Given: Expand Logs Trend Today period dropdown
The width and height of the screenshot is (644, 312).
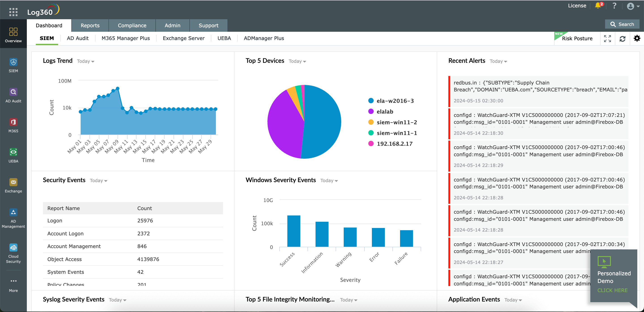Looking at the screenshot, I should 85,61.
